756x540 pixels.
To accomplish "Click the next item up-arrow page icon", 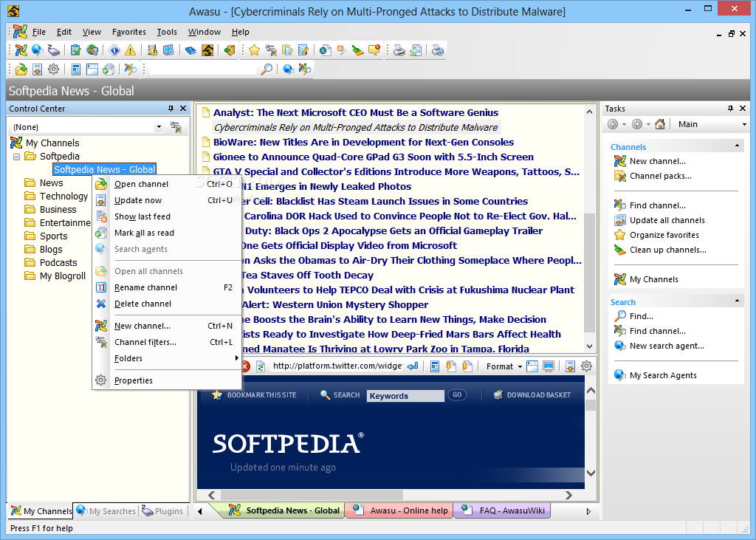I will [x=467, y=366].
